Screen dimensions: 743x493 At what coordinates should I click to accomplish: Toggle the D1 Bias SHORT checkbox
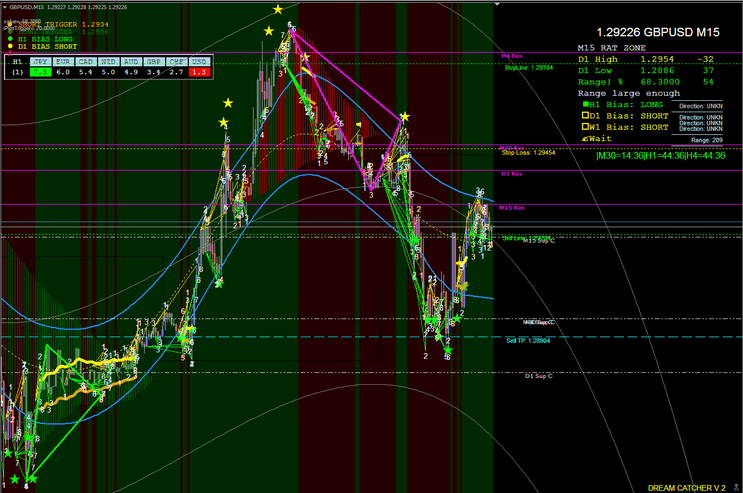click(x=585, y=115)
